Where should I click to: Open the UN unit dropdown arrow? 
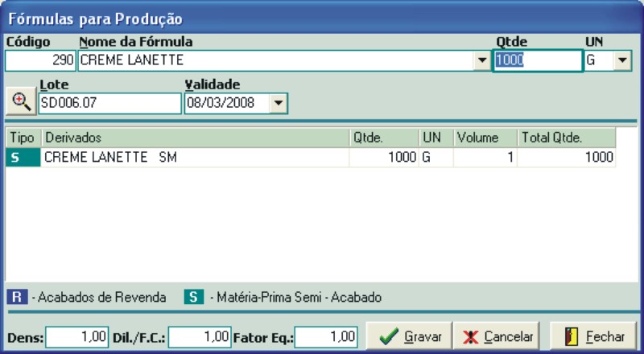pyautogui.click(x=622, y=61)
